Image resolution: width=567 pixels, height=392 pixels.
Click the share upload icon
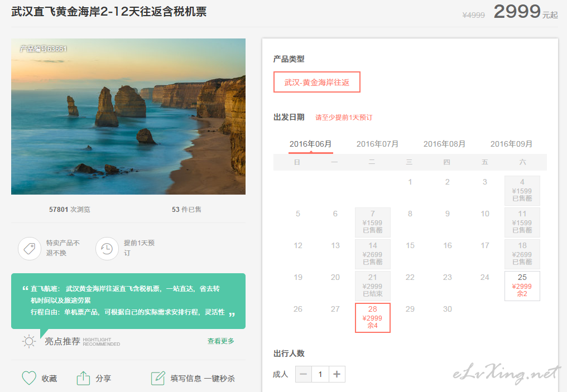(83, 378)
